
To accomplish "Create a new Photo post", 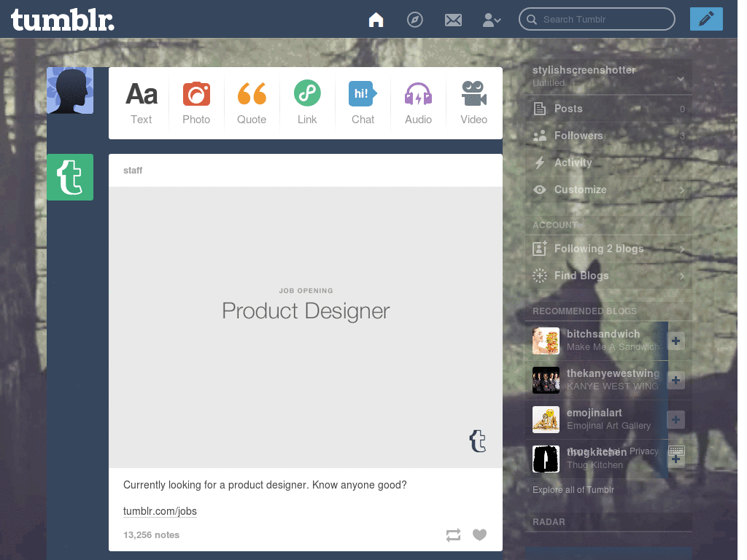I will pyautogui.click(x=196, y=103).
